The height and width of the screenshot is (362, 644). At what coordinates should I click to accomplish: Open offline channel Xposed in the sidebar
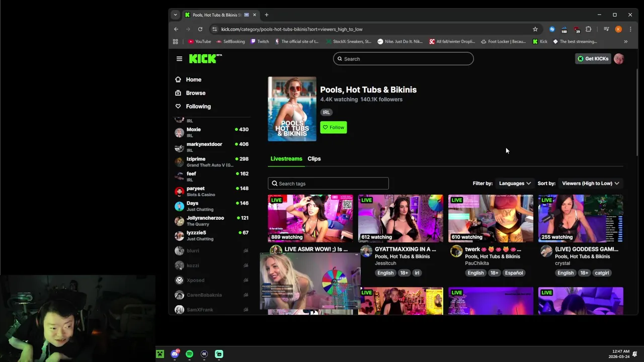[x=211, y=280]
